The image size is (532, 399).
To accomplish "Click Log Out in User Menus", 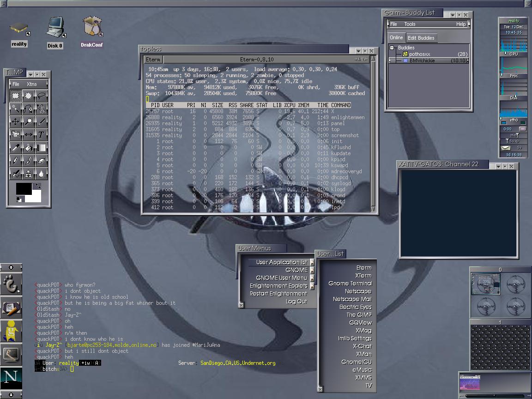I will 296,302.
